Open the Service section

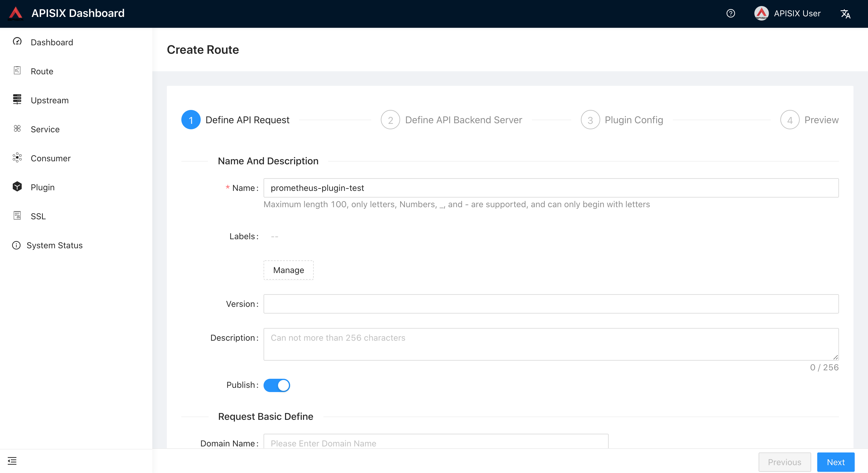click(x=45, y=129)
